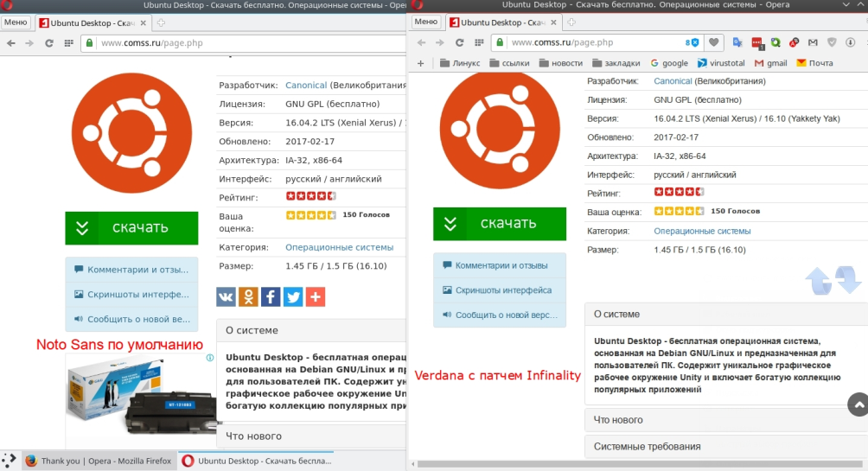Image resolution: width=868 pixels, height=471 pixels.
Task: Click green скачать button in left window
Action: click(131, 228)
